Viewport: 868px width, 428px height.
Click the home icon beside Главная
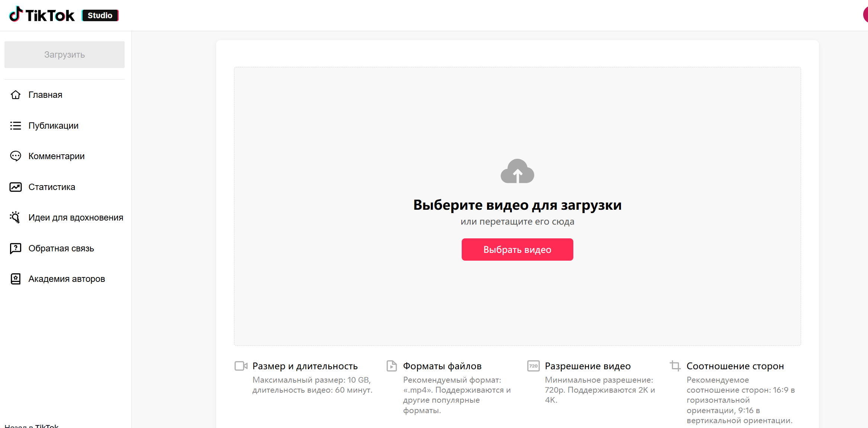tap(16, 95)
